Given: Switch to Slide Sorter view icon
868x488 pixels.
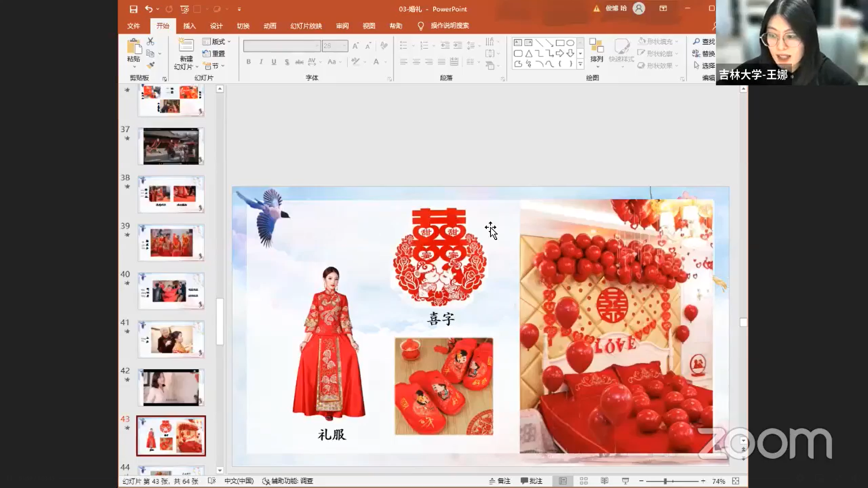Looking at the screenshot, I should click(584, 481).
